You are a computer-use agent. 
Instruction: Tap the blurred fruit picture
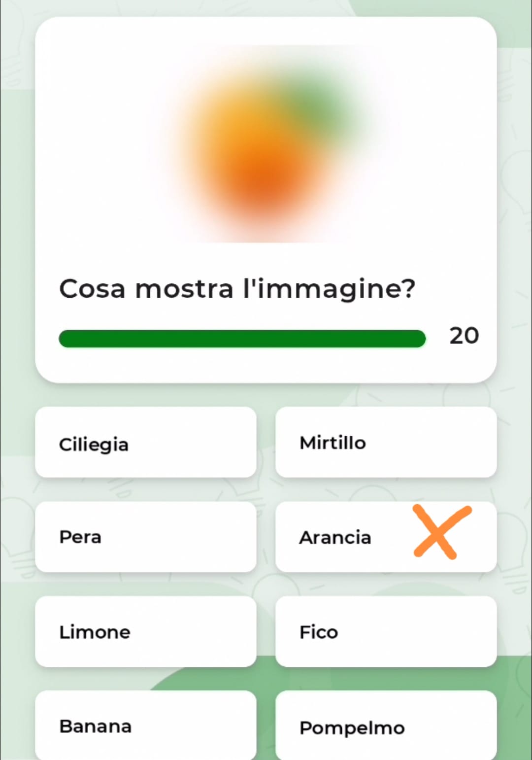pos(266,144)
